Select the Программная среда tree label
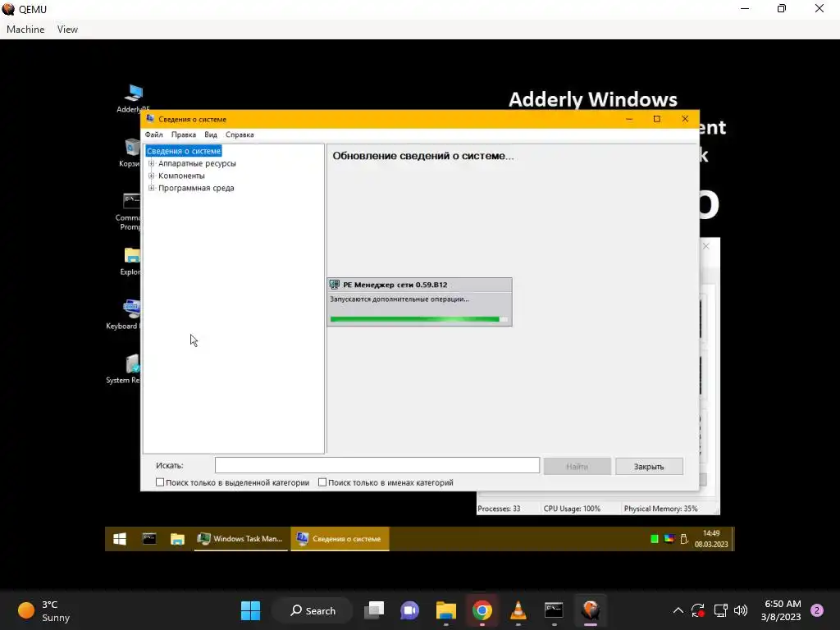The width and height of the screenshot is (840, 630). 196,188
